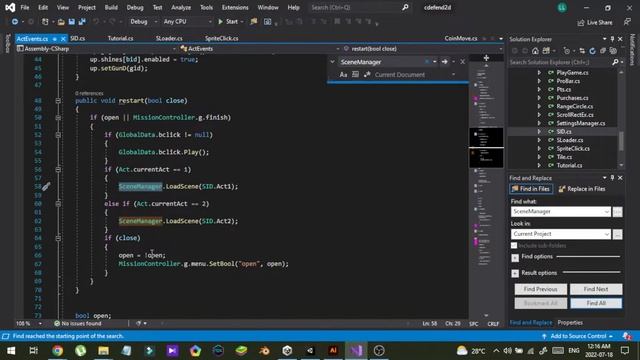Switch to the SpriteClick.cs tab
Viewport: 640px width, 360px height.
pos(222,38)
